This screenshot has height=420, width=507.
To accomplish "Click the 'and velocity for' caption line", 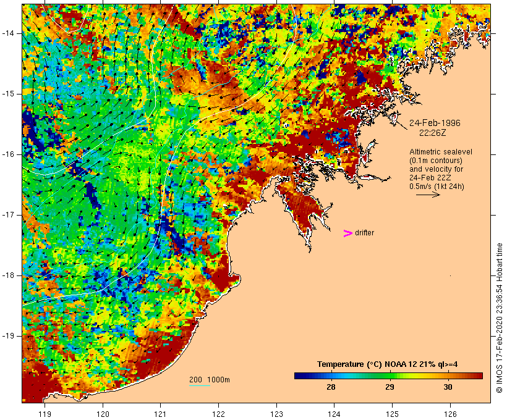I will pos(436,169).
